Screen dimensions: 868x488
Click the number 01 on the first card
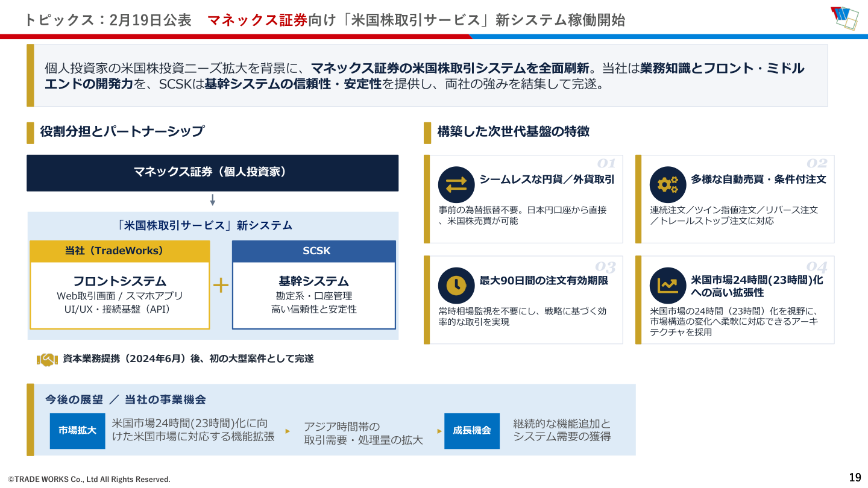click(x=606, y=163)
